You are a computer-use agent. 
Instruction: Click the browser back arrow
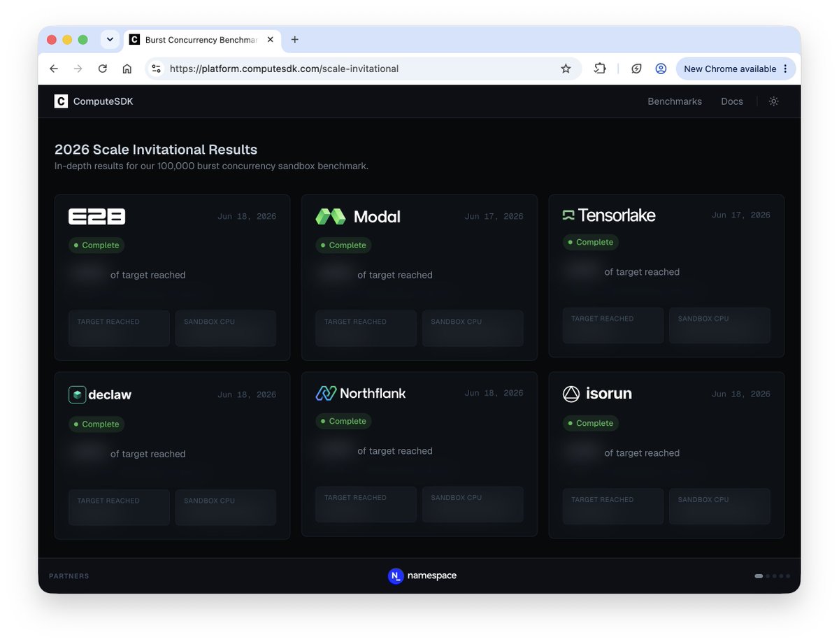pos(54,69)
